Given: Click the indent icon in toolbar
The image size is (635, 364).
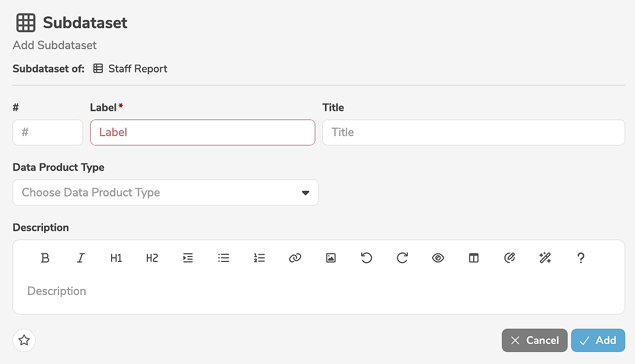Looking at the screenshot, I should (188, 258).
